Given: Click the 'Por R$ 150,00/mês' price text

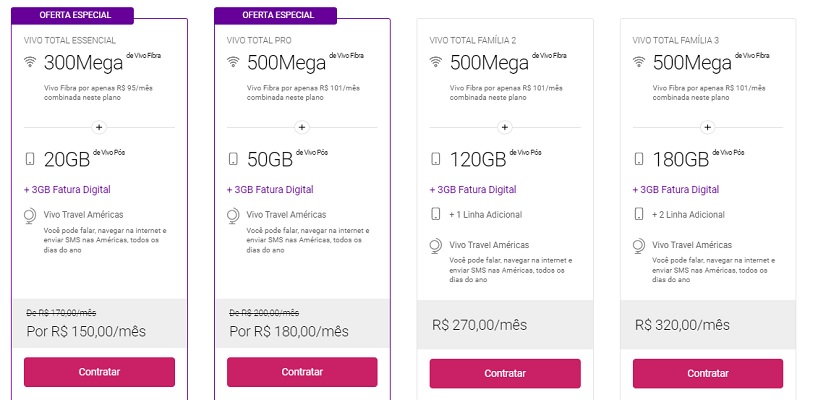Looking at the screenshot, I should point(85,331).
